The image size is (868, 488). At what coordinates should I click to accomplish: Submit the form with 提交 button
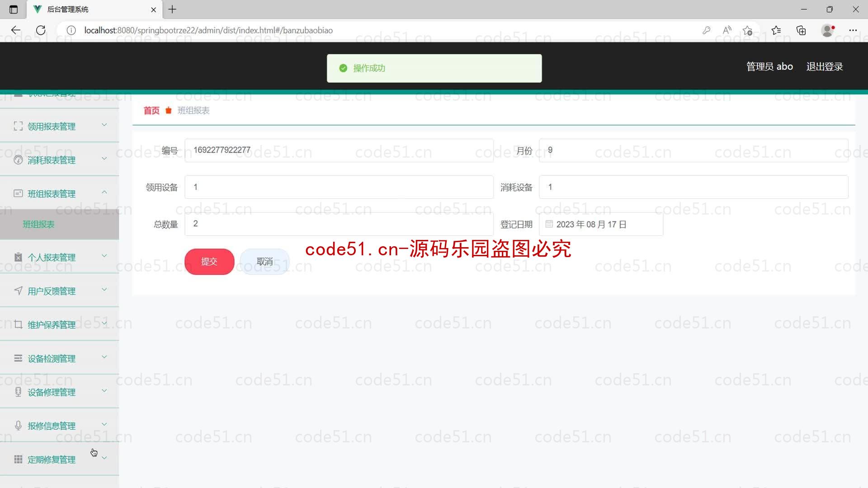coord(209,262)
